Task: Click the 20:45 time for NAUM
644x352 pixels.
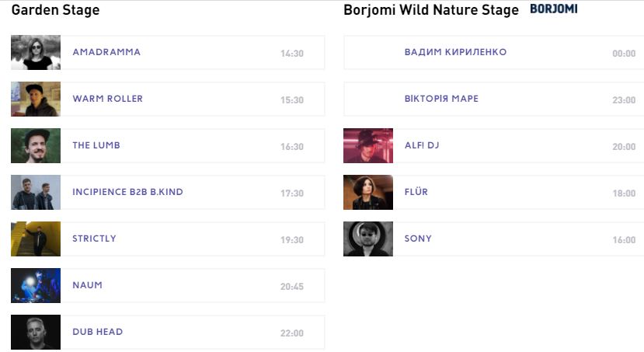Action: click(291, 287)
